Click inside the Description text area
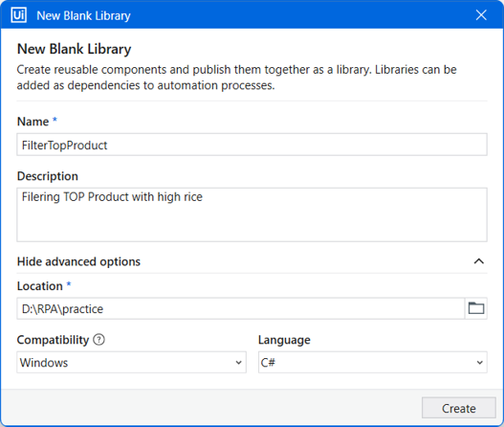This screenshot has width=504, height=427. 252,214
